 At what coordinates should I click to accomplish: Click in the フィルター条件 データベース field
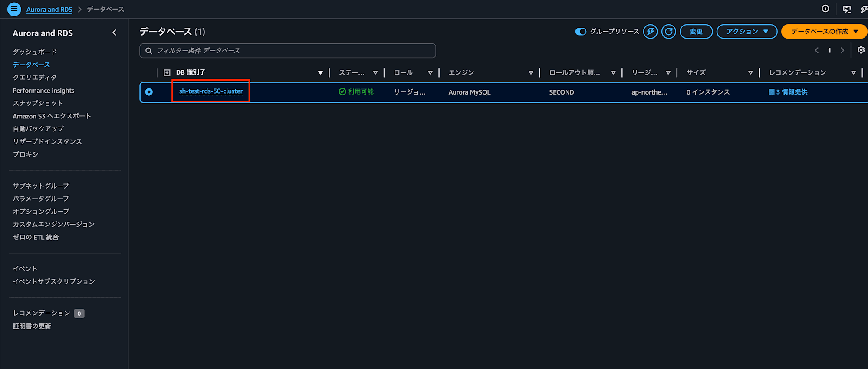pyautogui.click(x=288, y=51)
